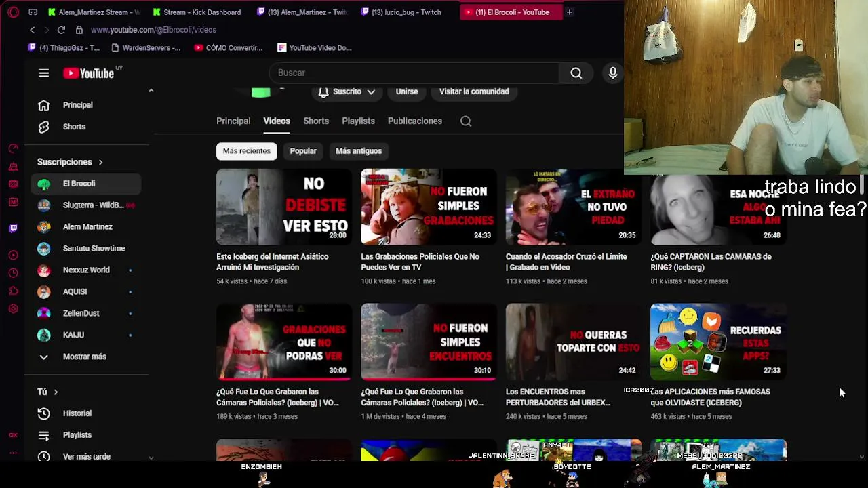Search within channel using magnifier icon
This screenshot has width=868, height=488.
coord(466,121)
